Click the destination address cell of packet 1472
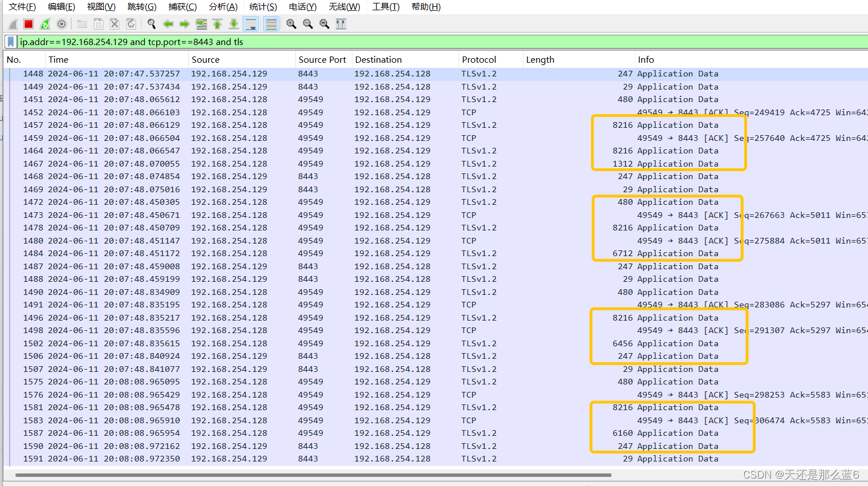 click(392, 202)
